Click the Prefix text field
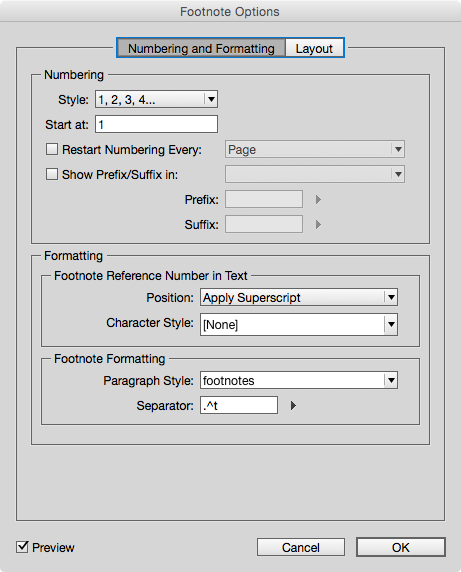 [x=264, y=199]
